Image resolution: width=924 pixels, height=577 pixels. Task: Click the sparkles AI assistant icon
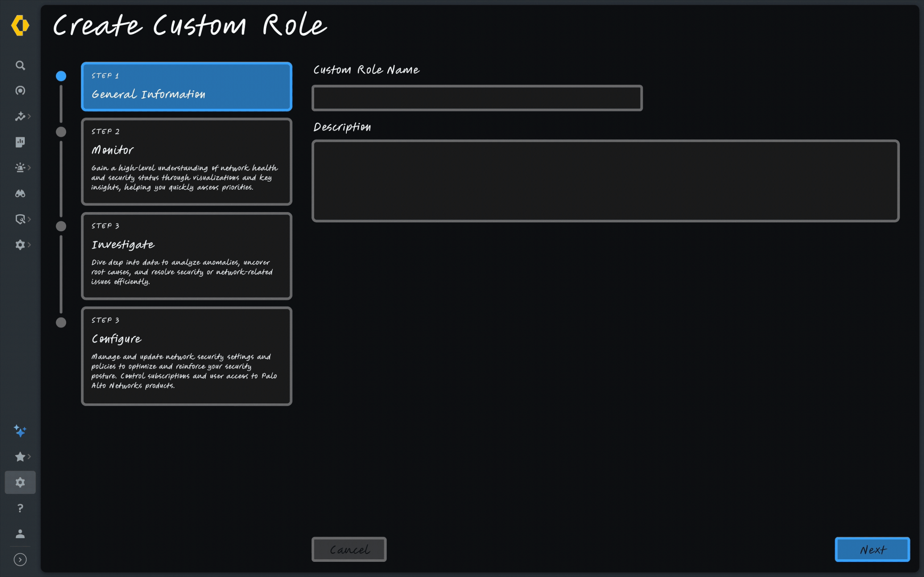pos(20,431)
